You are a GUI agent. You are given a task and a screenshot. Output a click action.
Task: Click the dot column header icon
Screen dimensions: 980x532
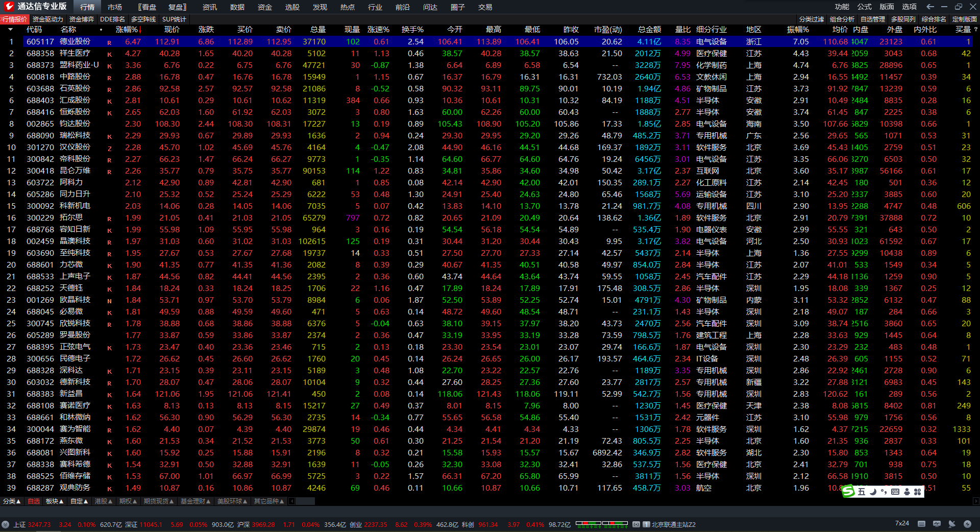101,30
